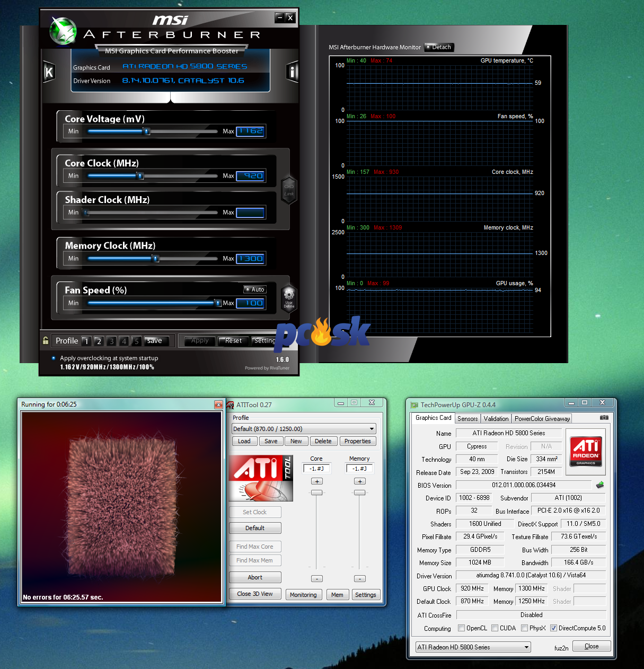Image resolution: width=644 pixels, height=669 pixels.
Task: Click the Fan Speed slider handle
Action: click(217, 303)
